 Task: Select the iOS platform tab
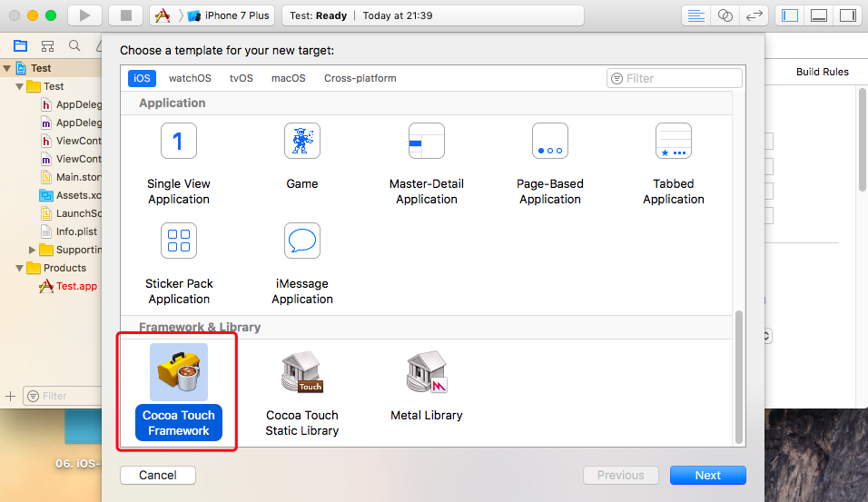142,78
